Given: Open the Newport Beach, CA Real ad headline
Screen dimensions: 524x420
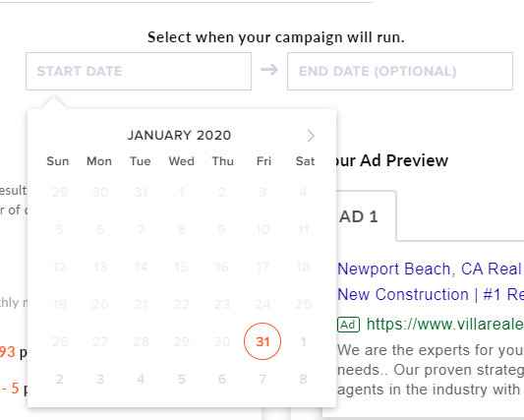Looking at the screenshot, I should (431, 270).
